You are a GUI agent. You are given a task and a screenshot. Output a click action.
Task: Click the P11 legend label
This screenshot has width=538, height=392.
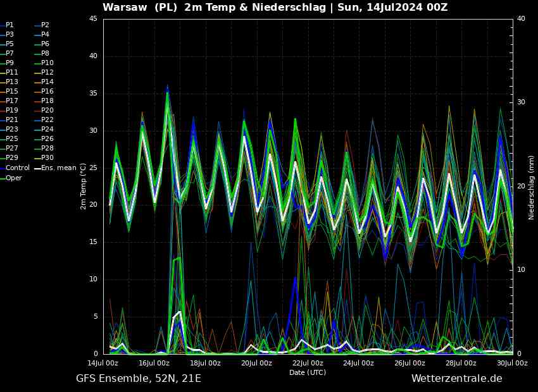[x=11, y=72]
